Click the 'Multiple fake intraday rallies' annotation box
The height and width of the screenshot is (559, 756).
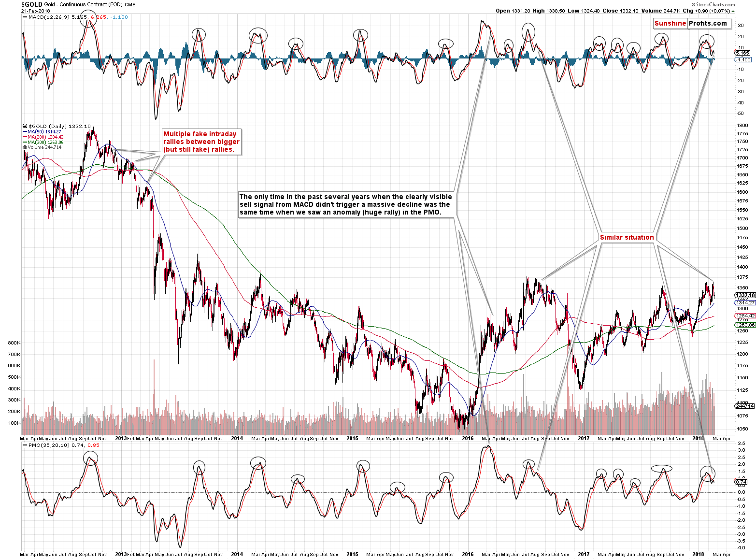(201, 142)
